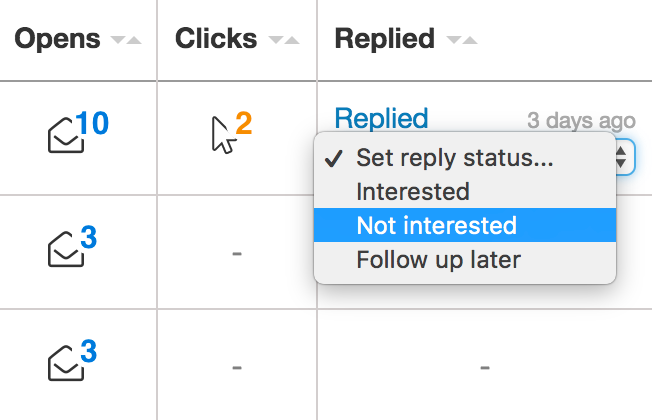Click the dash in the bottom Replied cell
The height and width of the screenshot is (420, 652).
tap(484, 367)
